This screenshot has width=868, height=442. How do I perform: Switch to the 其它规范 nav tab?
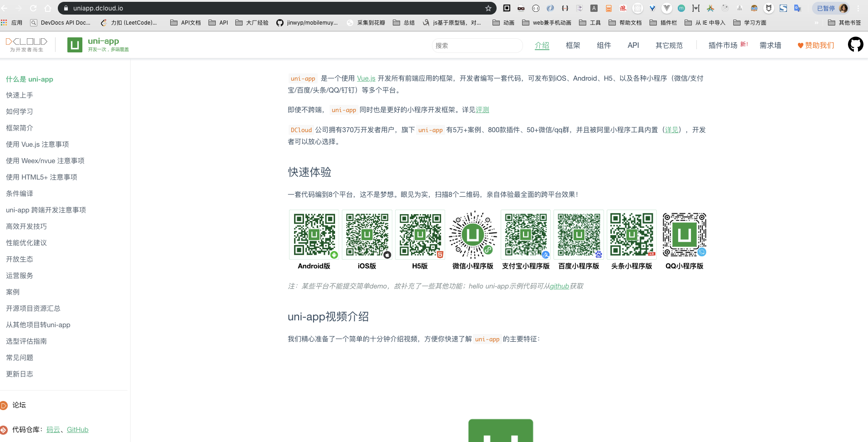(x=669, y=45)
